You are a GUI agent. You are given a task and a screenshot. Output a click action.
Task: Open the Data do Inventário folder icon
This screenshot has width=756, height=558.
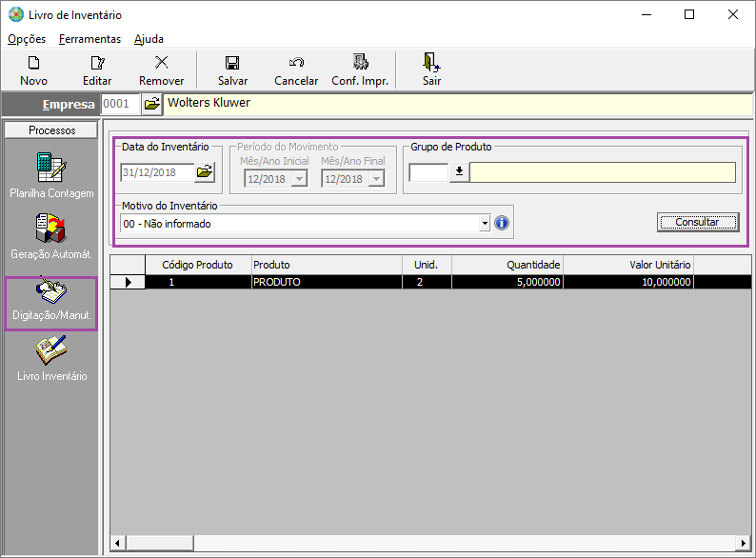(x=205, y=172)
